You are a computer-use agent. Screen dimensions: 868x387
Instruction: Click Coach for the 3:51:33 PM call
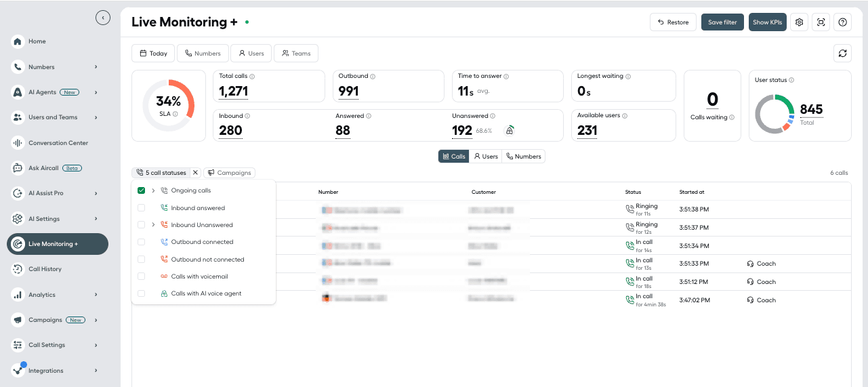click(762, 264)
